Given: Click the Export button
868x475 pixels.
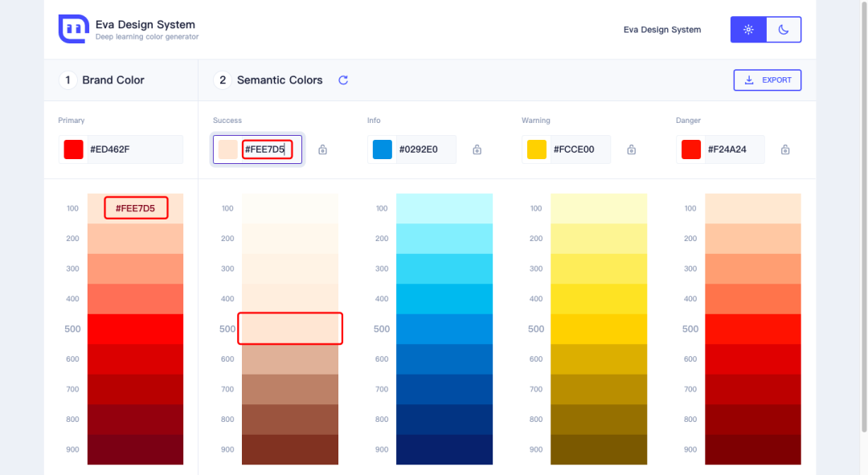Looking at the screenshot, I should (767, 80).
